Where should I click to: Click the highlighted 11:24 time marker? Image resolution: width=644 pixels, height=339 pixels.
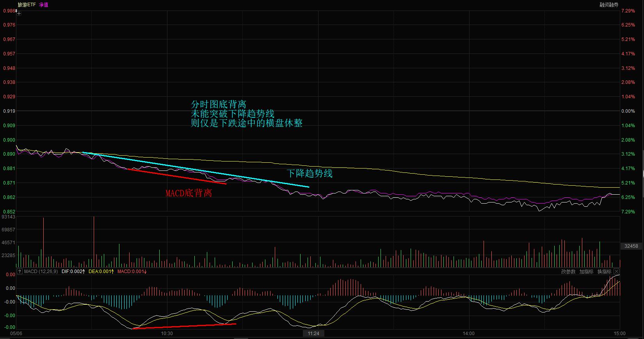click(313, 334)
